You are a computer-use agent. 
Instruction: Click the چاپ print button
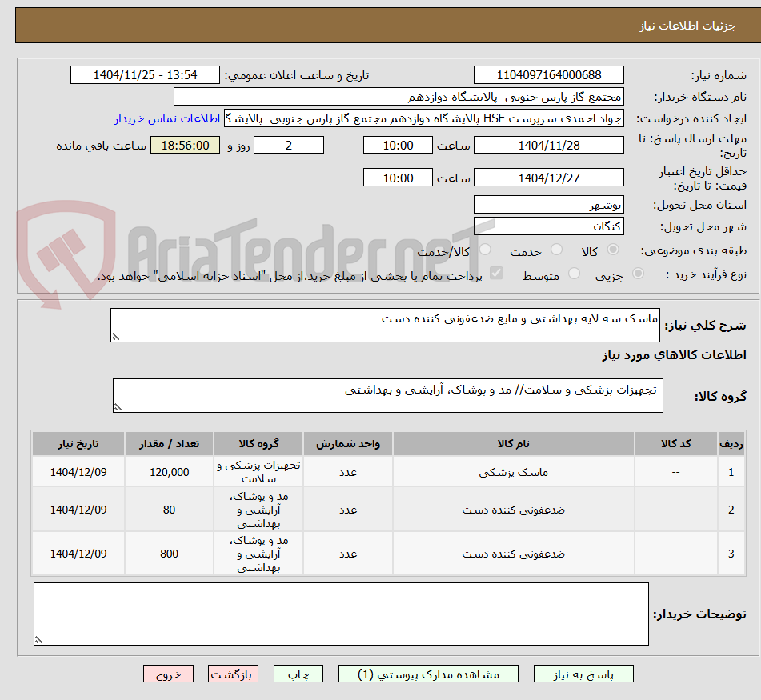298,674
